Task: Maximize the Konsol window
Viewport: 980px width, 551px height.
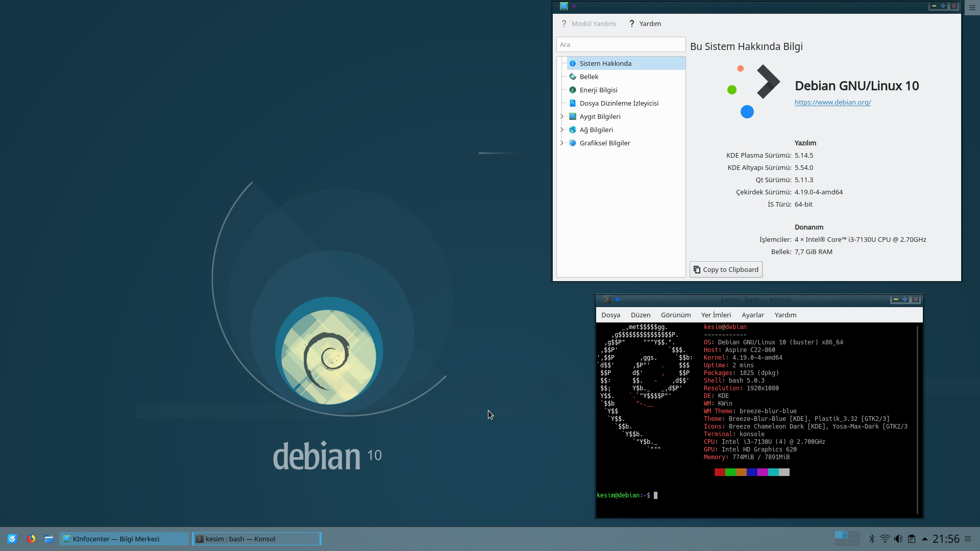Action: point(905,299)
